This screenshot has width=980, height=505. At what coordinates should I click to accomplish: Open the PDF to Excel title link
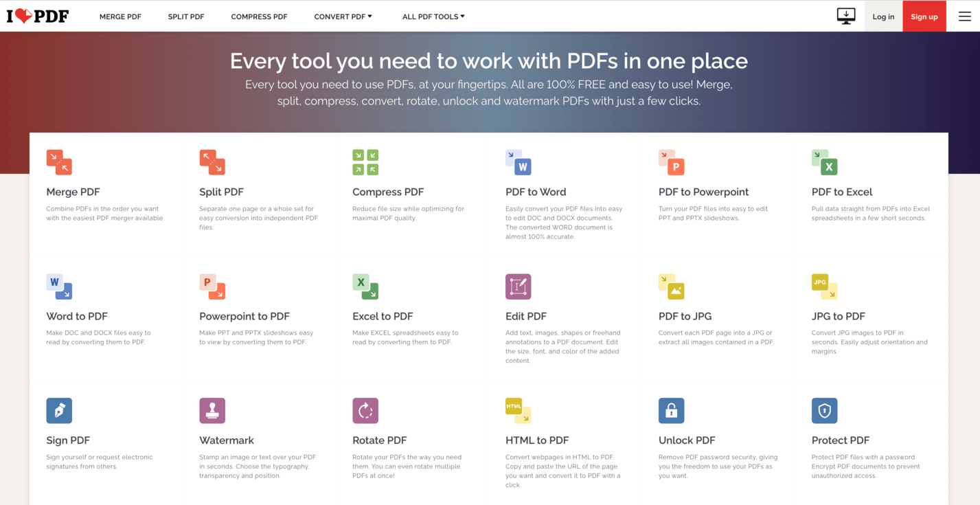click(842, 192)
